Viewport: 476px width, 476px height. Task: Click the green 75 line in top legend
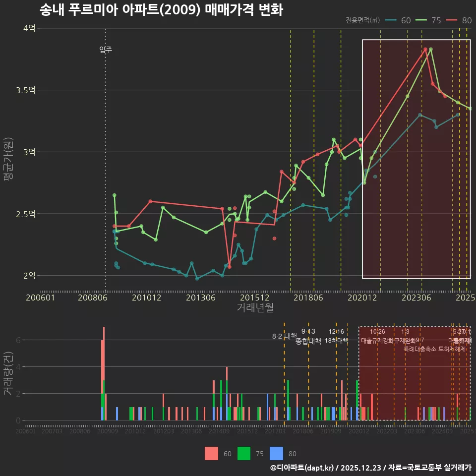point(421,20)
